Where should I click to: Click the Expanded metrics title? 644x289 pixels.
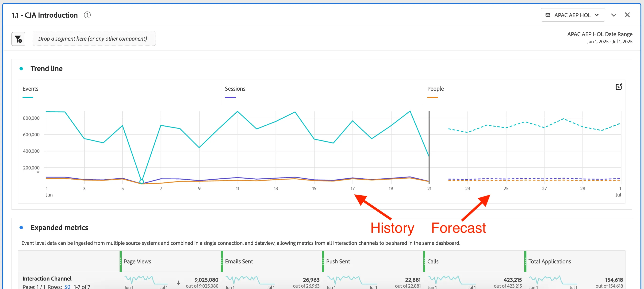click(59, 227)
